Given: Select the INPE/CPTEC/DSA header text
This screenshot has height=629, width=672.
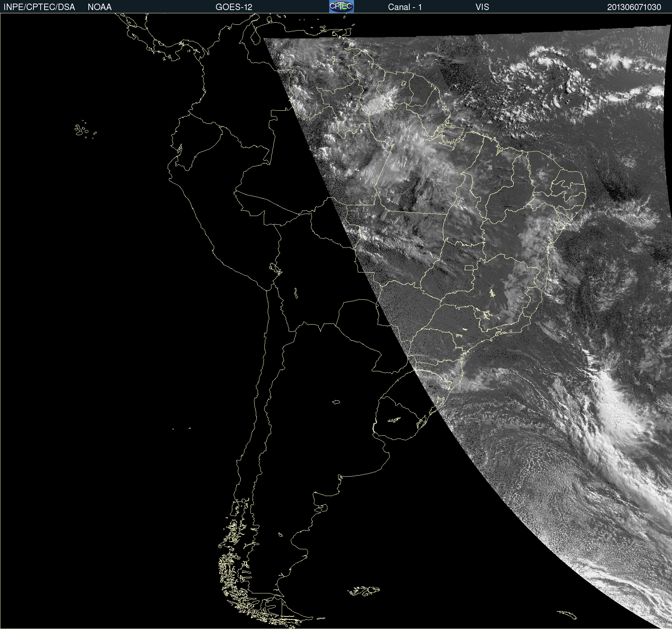Looking at the screenshot, I should tap(39, 7).
